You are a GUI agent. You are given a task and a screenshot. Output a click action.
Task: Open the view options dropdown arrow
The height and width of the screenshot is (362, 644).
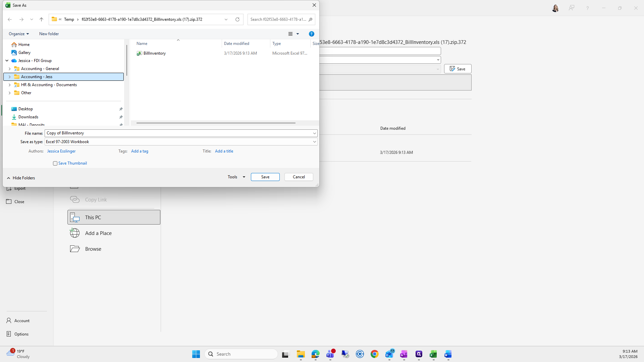(298, 34)
